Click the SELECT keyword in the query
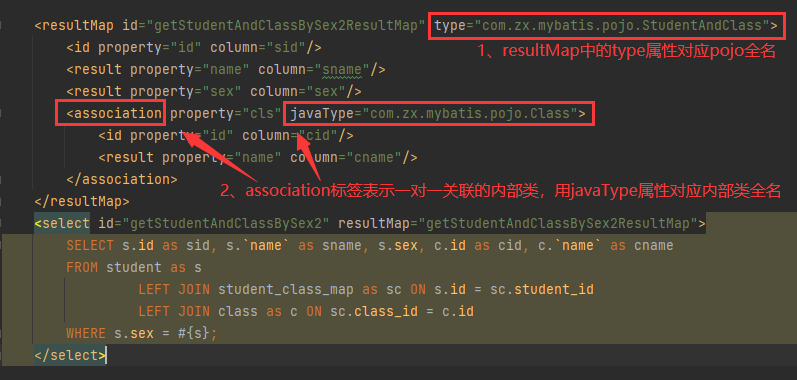This screenshot has height=380, width=797. click(x=90, y=245)
